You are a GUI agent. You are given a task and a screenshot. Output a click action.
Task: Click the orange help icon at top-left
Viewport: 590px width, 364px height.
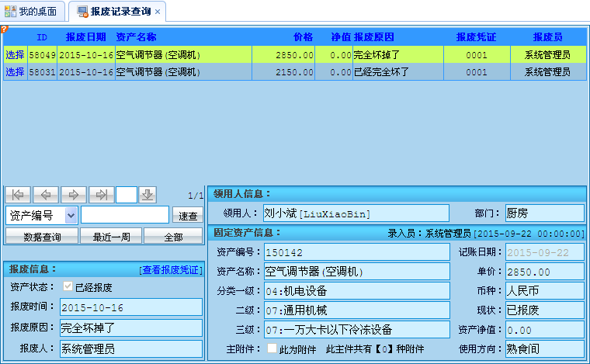4,29
